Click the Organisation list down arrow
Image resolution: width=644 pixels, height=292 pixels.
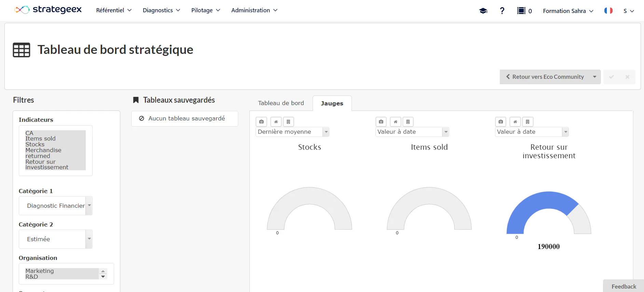103,277
